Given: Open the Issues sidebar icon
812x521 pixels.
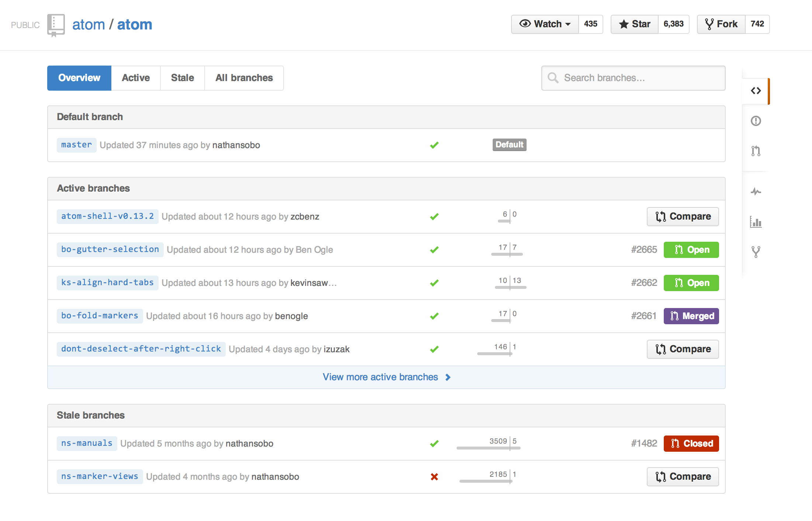Looking at the screenshot, I should click(x=756, y=121).
